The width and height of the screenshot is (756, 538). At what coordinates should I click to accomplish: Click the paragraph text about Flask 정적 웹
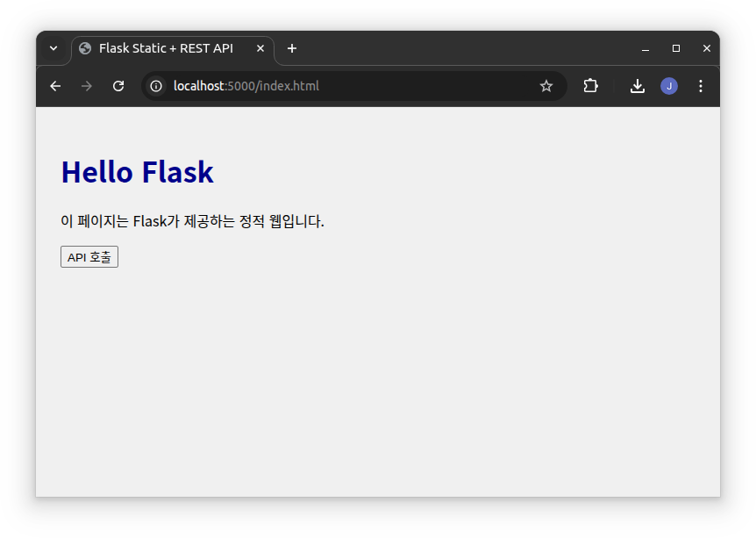pyautogui.click(x=192, y=221)
